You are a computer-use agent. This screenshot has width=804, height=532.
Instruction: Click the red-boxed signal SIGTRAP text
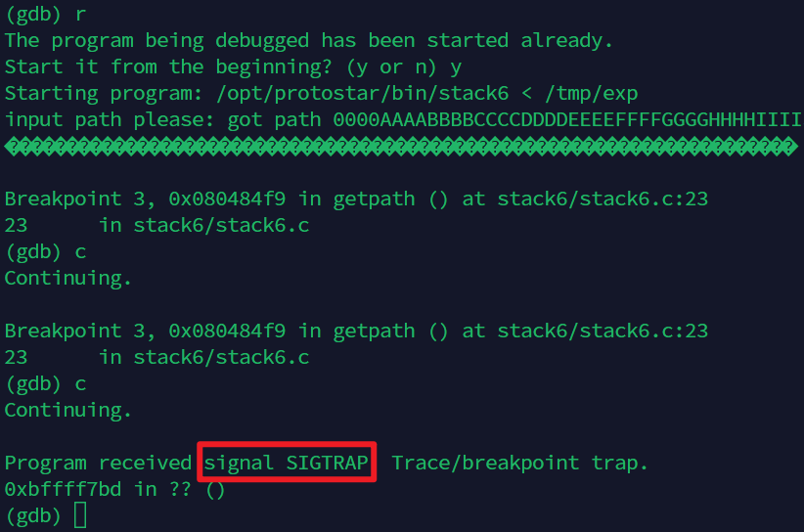(287, 463)
